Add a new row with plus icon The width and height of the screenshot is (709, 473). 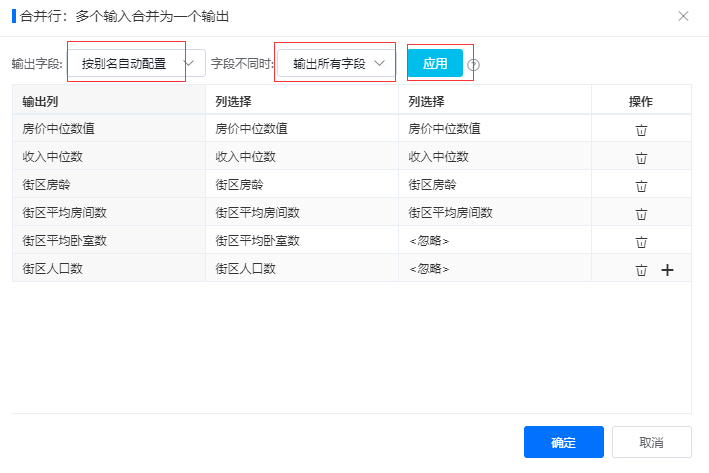click(667, 270)
